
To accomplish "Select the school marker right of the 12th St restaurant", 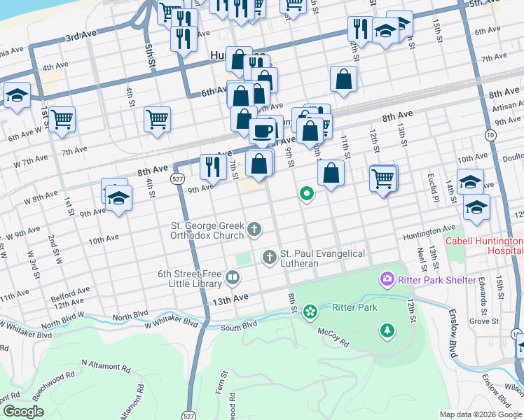I will click(x=385, y=31).
